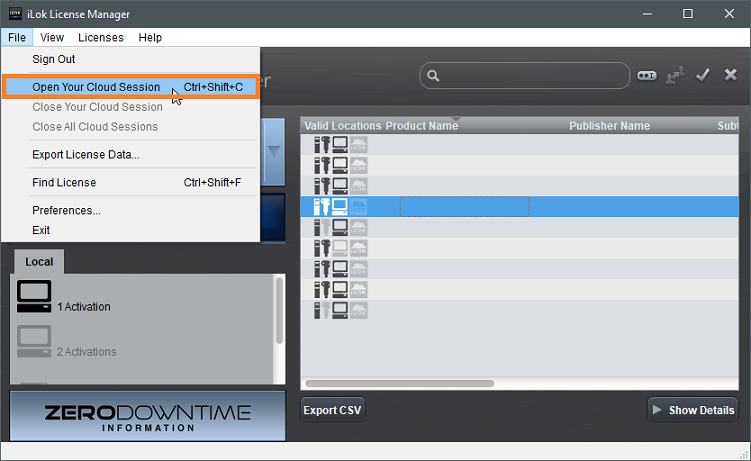Image resolution: width=751 pixels, height=461 pixels.
Task: Click cloud icon in fifth license row
Action: point(358,227)
